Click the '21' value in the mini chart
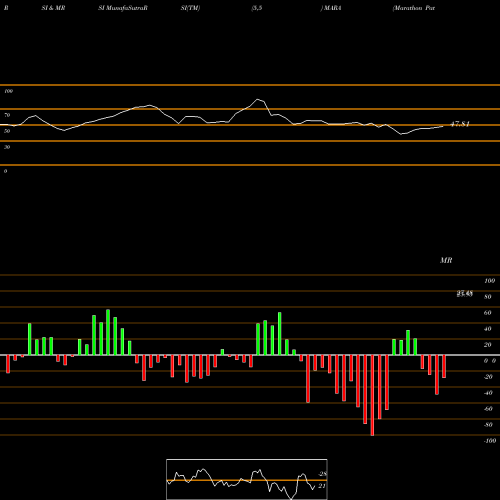 click(322, 486)
